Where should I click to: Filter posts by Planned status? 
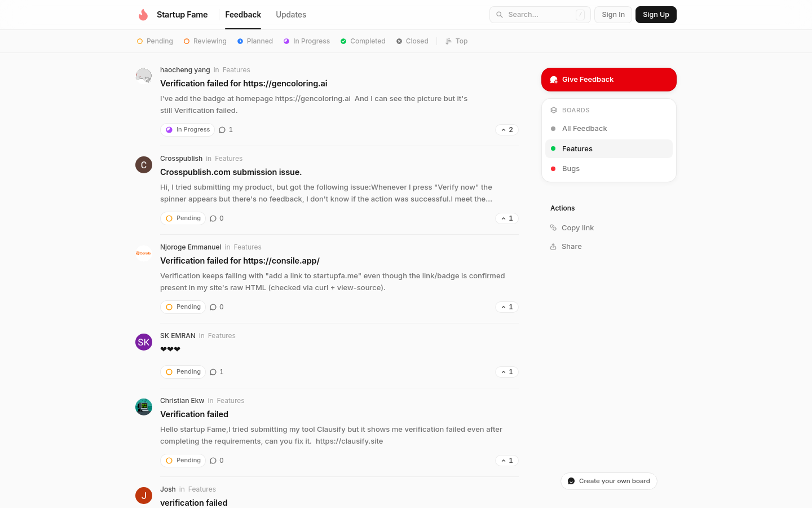point(255,41)
